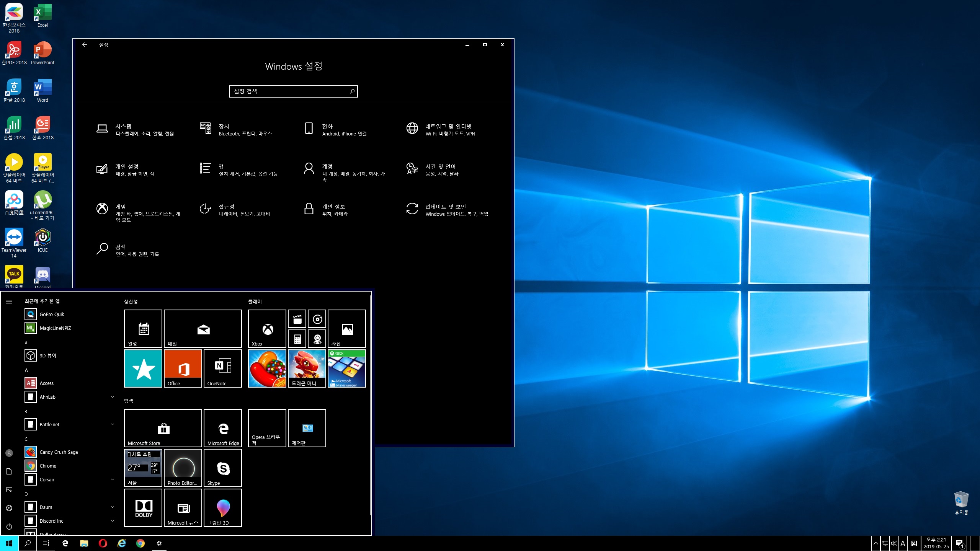Open the Opera 브라우저 tile

point(267,428)
